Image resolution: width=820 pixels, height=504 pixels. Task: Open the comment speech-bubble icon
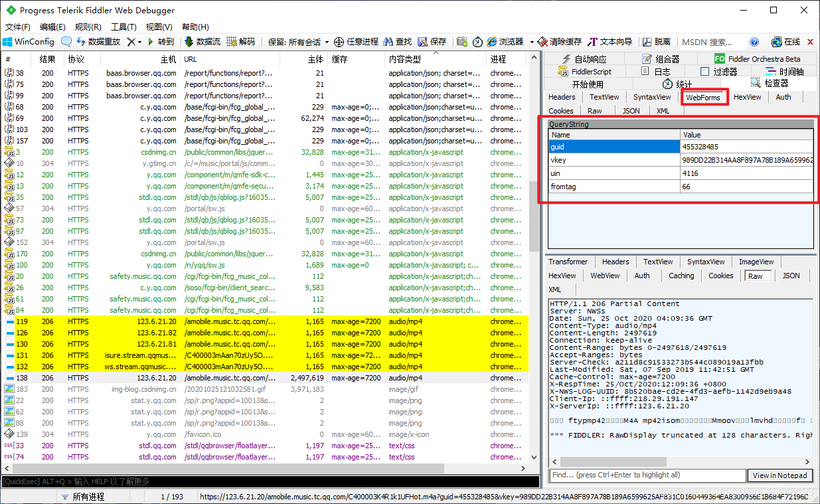click(66, 41)
